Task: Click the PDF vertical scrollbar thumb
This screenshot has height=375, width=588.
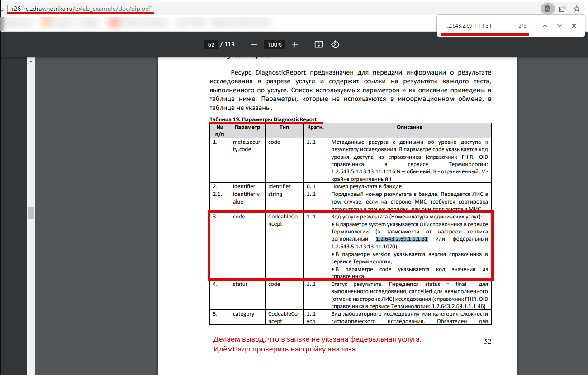Action: click(30, 213)
